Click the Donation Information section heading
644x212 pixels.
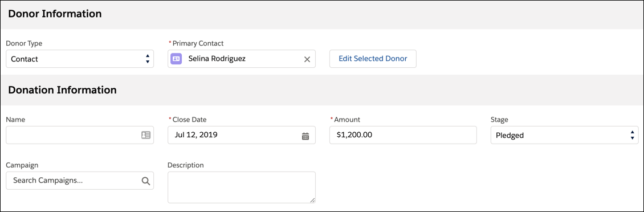coord(63,90)
